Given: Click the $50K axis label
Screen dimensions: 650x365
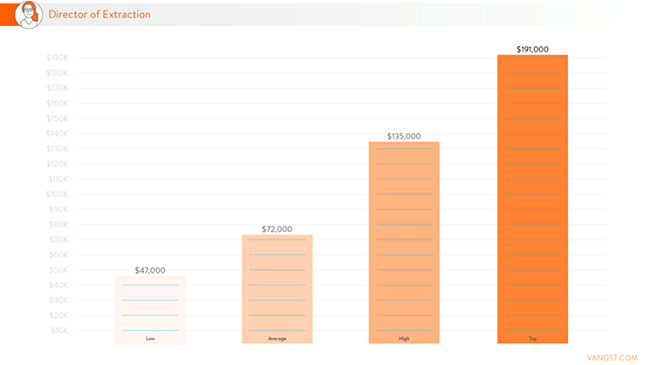Looking at the screenshot, I should (x=58, y=270).
